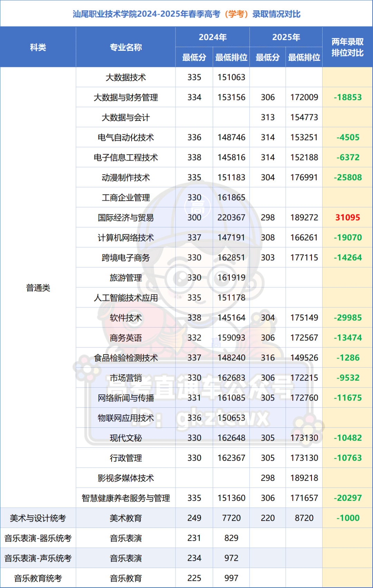This screenshot has width=373, height=588.
Task: Select the 动漫制作技术 major name
Action: 126,177
